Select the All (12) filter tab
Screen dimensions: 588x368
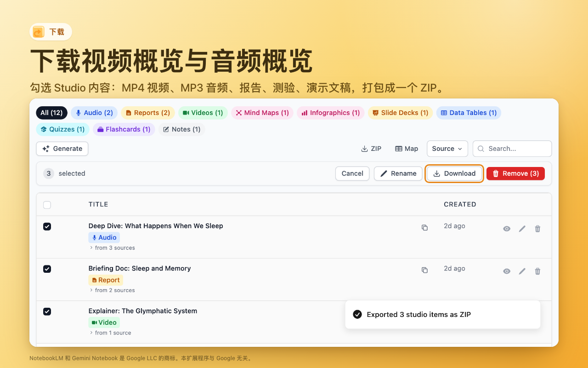tap(51, 113)
